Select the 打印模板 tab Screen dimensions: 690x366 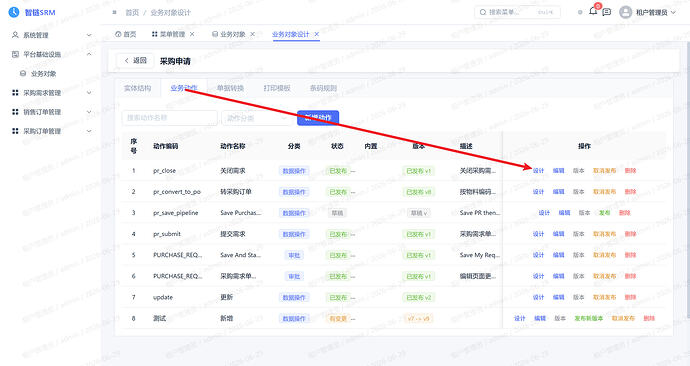coord(277,88)
